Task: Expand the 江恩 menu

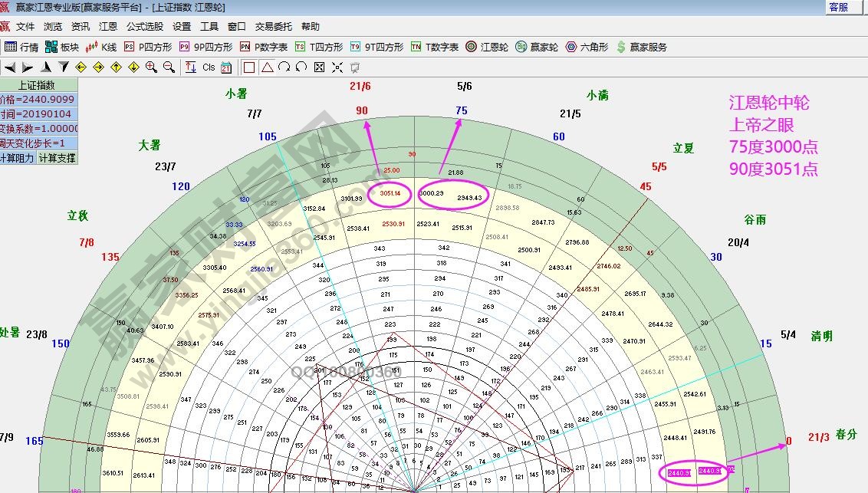Action: [107, 25]
